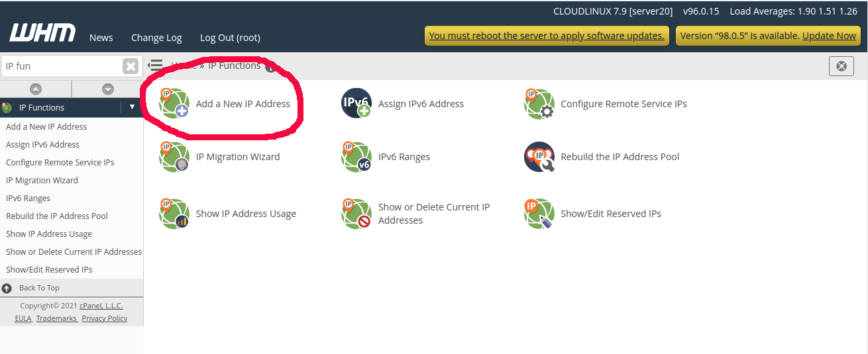Expand all sidebar categories with down arrow

point(108,89)
